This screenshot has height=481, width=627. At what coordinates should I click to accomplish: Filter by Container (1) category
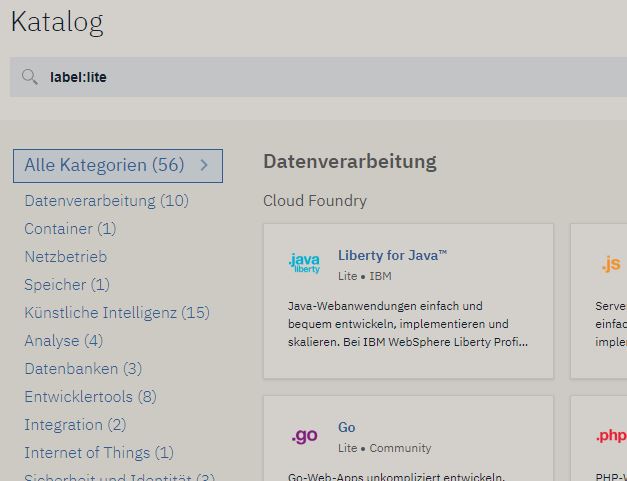pyautogui.click(x=70, y=228)
